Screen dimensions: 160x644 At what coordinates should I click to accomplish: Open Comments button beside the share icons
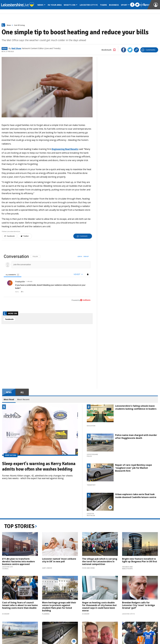(x=149, y=50)
